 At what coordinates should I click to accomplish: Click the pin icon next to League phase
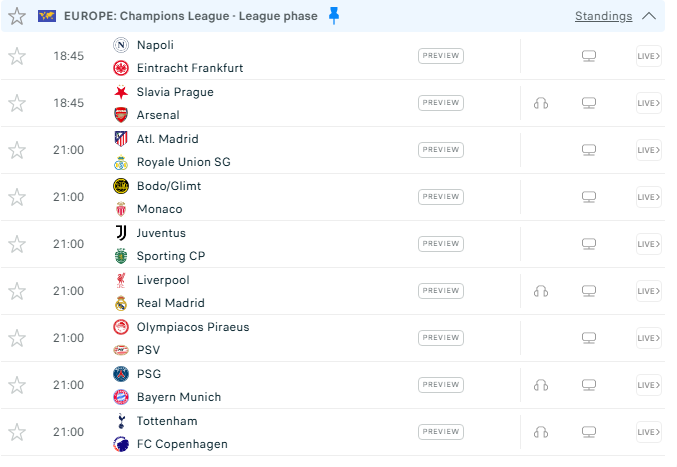pos(334,16)
